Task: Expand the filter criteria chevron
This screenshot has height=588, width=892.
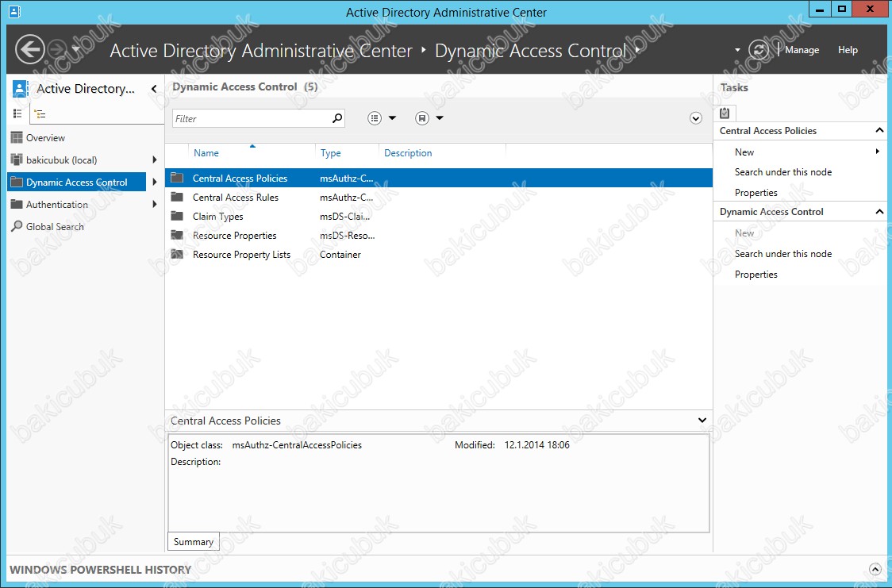Action: (696, 118)
